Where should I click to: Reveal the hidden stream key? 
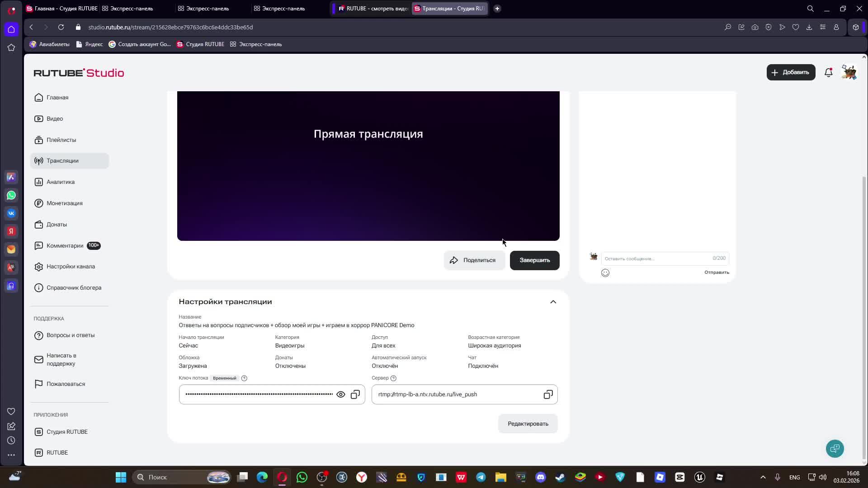pyautogui.click(x=340, y=394)
